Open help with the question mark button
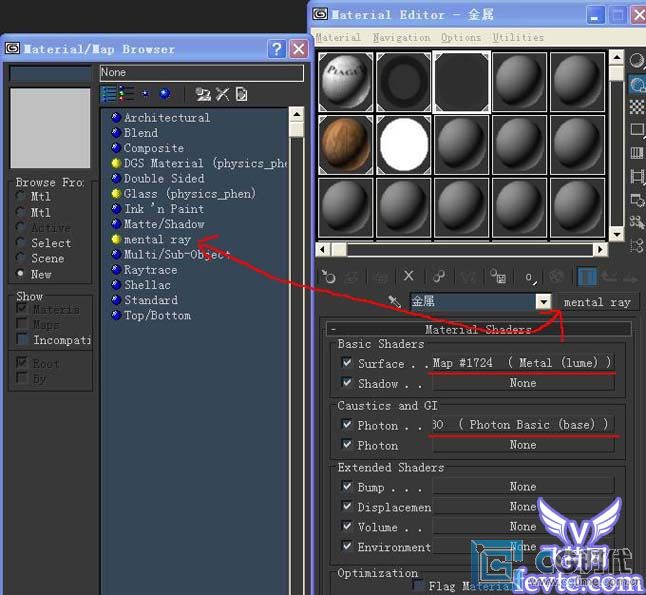The height and width of the screenshot is (595, 646). 277,49
